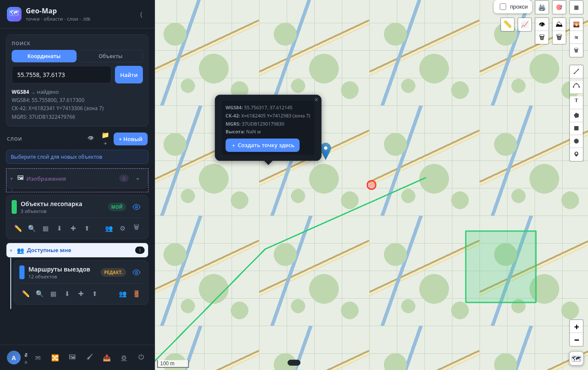The width and height of the screenshot is (588, 370).
Task: Select the square drawing tool
Action: click(x=576, y=128)
